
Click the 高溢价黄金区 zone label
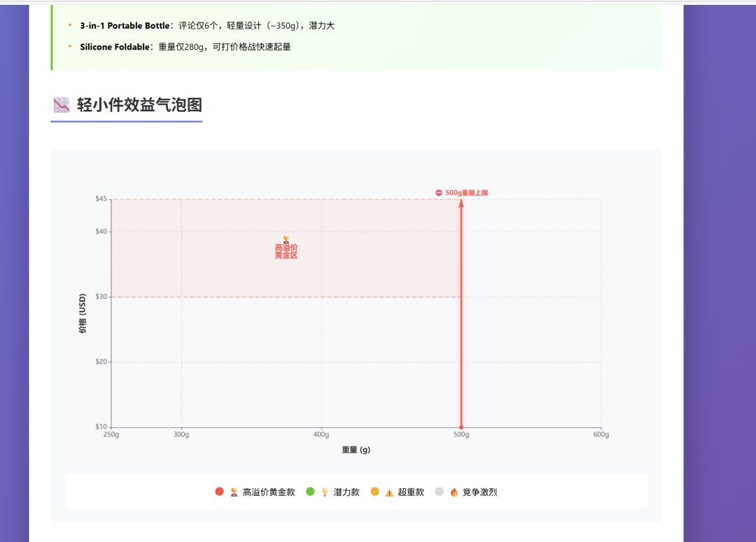286,251
